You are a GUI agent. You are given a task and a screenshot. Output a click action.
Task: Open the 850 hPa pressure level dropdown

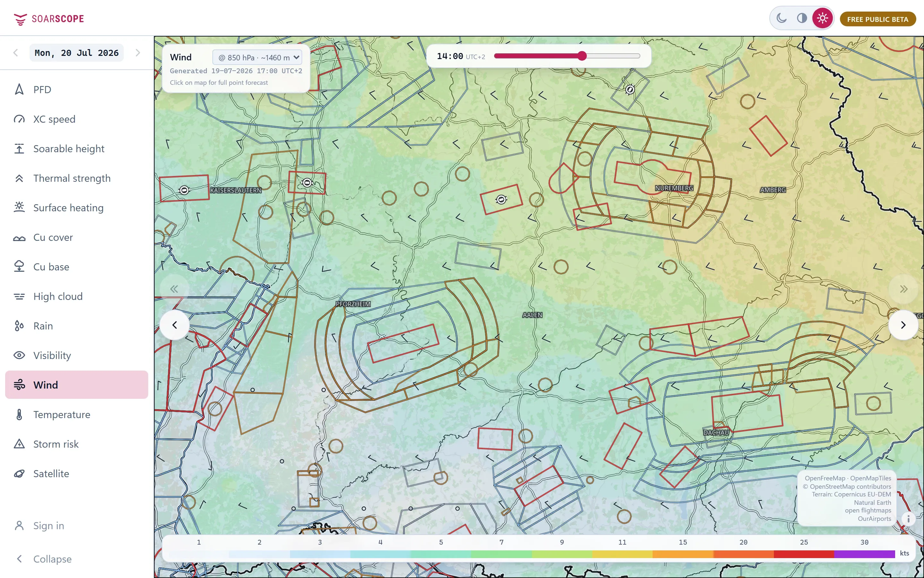[x=257, y=57]
